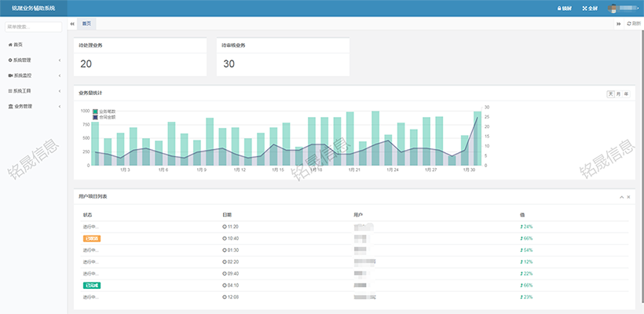The image size is (644, 314).
Task: Click the 12% value cell
Action: pos(526,262)
